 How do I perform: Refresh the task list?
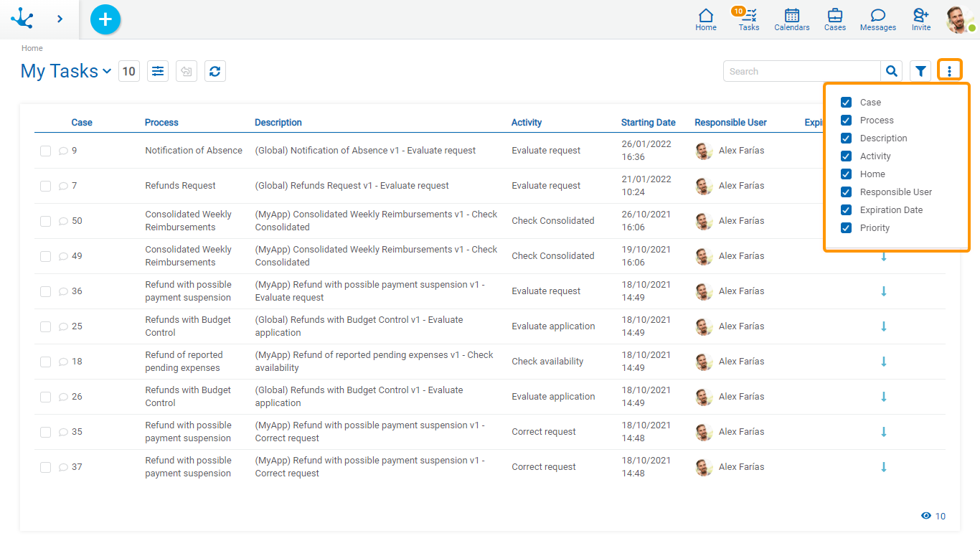(x=215, y=71)
